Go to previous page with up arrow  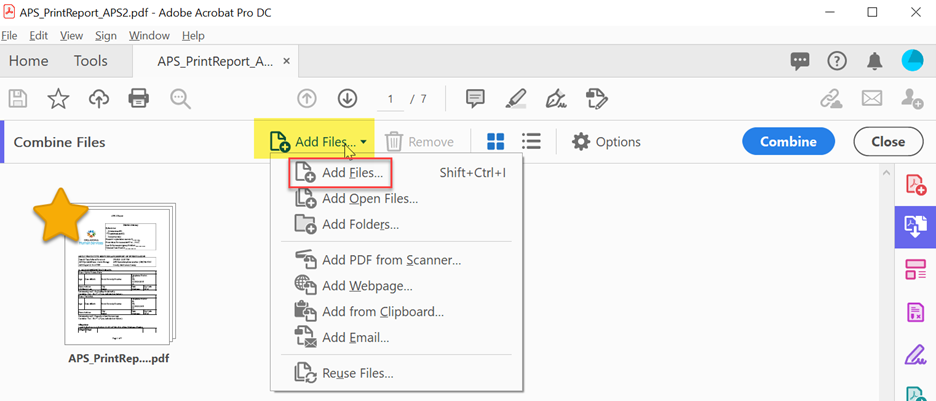(307, 98)
